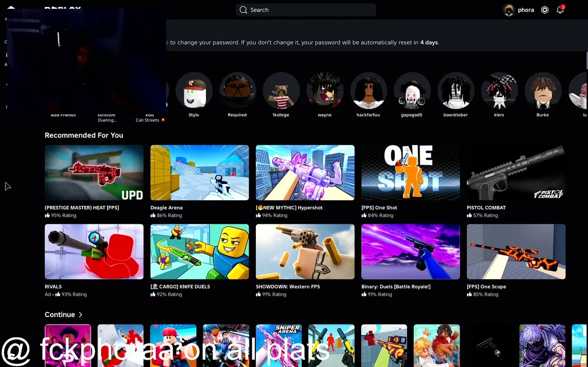The image size is (588, 367).
Task: Click the SHOWDOWN: Western FPS title
Action: point(287,286)
